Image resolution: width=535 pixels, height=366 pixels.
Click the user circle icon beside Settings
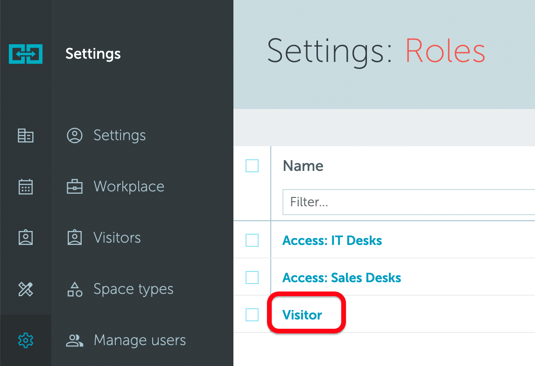point(74,135)
